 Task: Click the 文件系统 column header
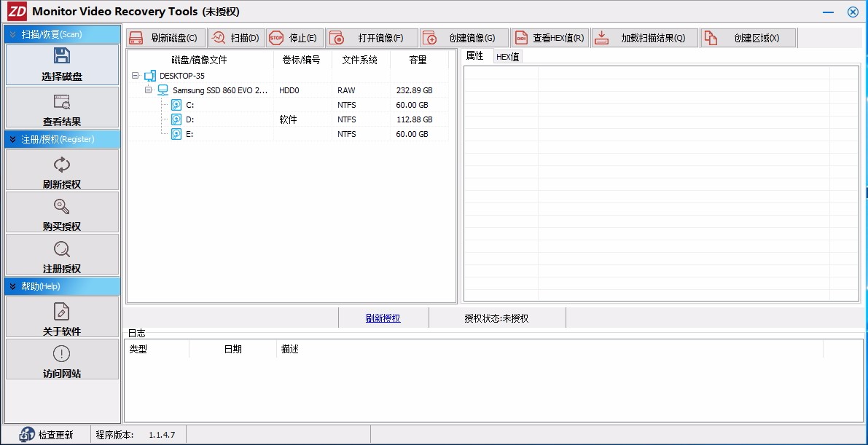pos(360,60)
